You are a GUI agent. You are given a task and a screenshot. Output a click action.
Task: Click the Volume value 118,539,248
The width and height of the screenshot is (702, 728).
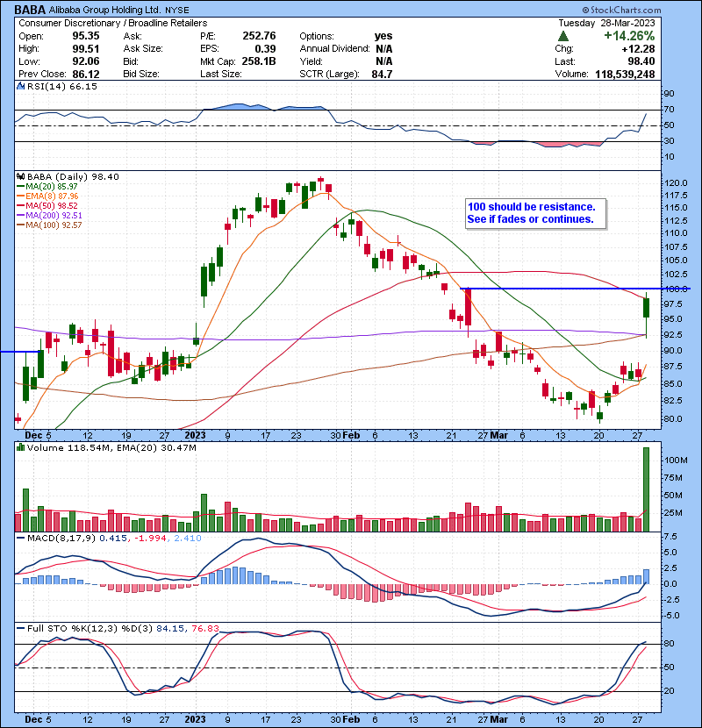pyautogui.click(x=625, y=74)
